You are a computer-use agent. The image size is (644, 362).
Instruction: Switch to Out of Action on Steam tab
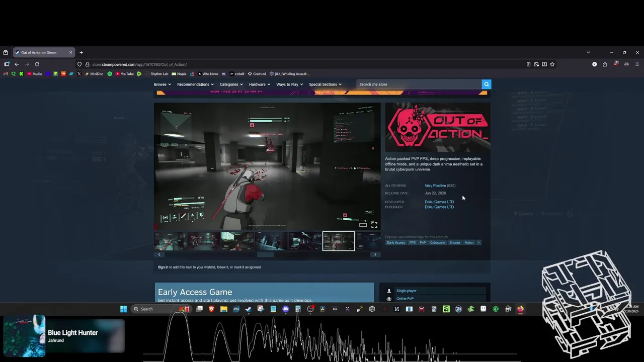[x=44, y=52]
